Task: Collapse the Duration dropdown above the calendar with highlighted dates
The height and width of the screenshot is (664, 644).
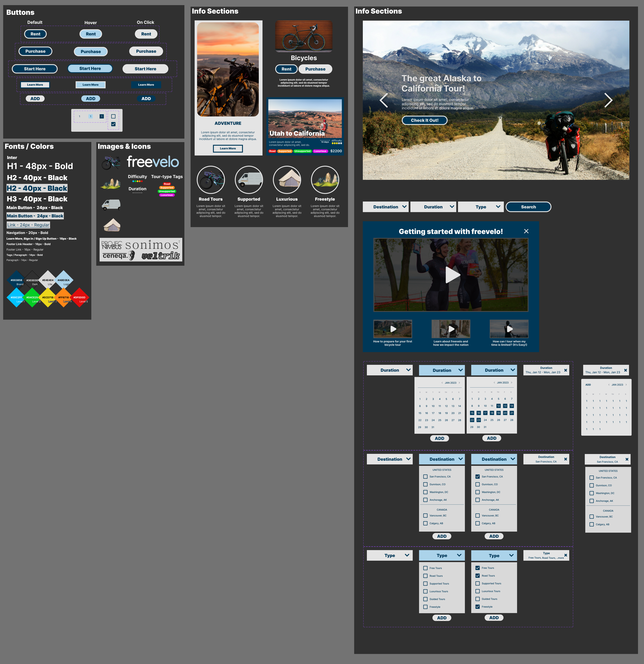Action: pyautogui.click(x=494, y=370)
